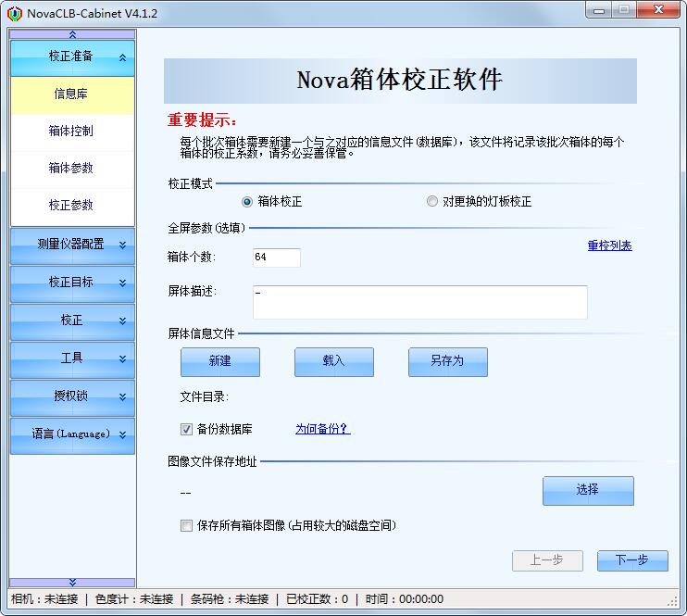Image resolution: width=687 pixels, height=616 pixels.
Task: Select the 箱体校正 radio button
Action: point(247,201)
